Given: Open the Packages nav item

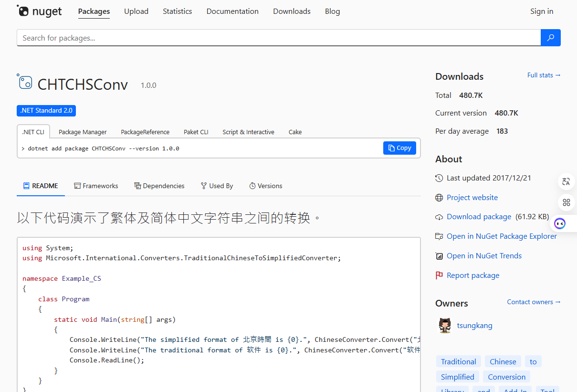Looking at the screenshot, I should (94, 11).
